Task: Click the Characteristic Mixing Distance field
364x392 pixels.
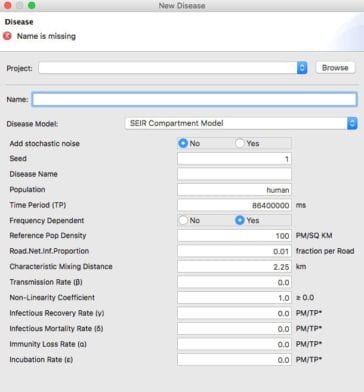Action: pyautogui.click(x=234, y=267)
